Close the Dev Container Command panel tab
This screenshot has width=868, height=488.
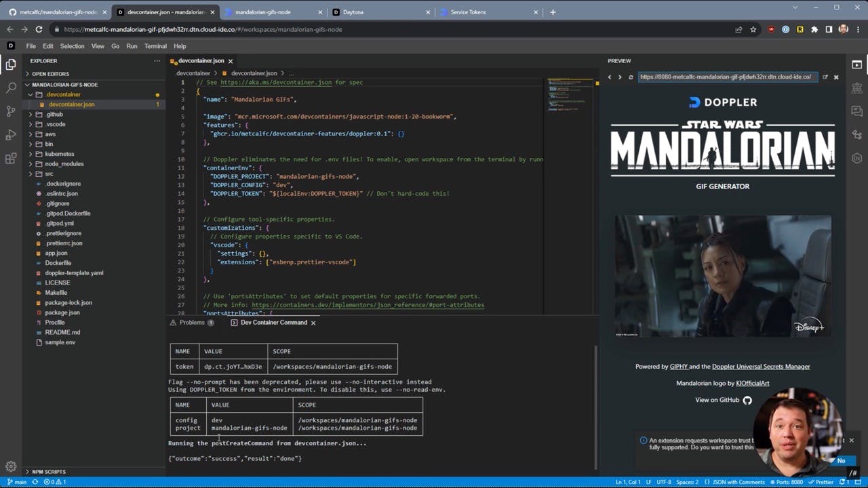click(x=313, y=323)
